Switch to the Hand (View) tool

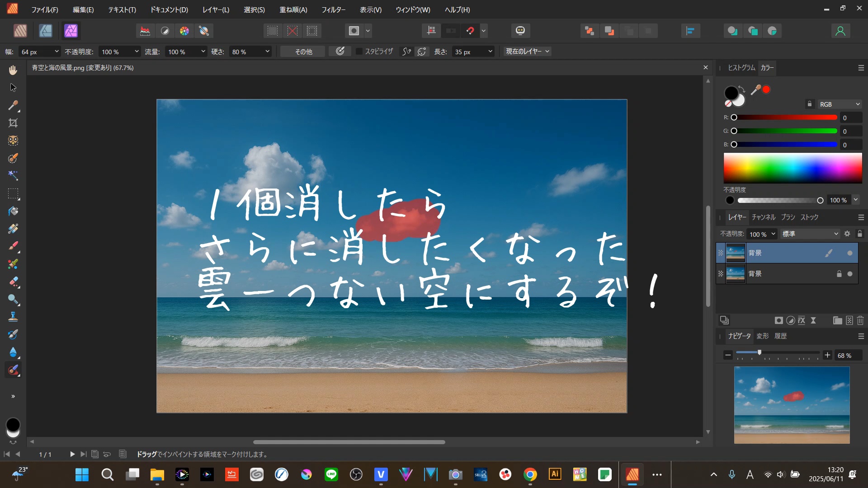tap(13, 70)
